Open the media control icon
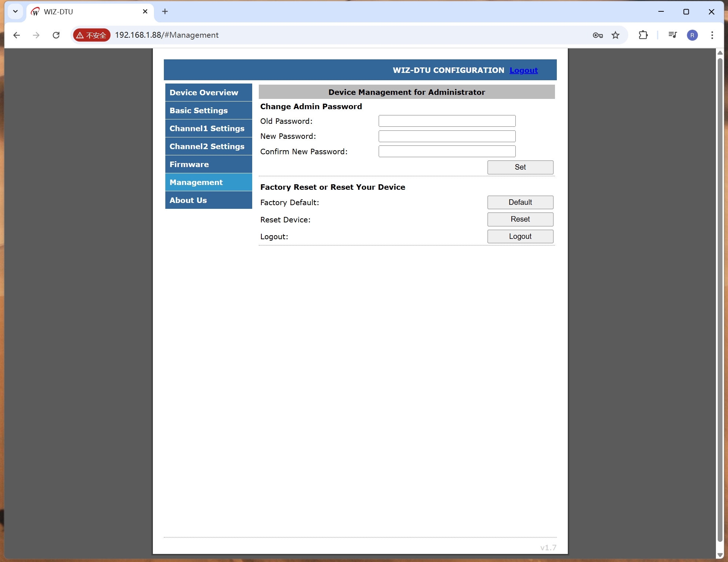The image size is (728, 562). click(x=672, y=35)
